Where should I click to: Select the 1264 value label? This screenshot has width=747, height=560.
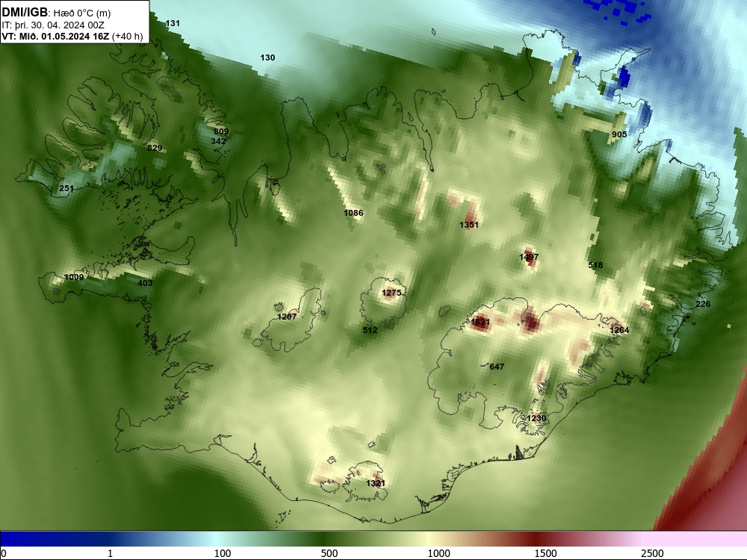point(619,330)
